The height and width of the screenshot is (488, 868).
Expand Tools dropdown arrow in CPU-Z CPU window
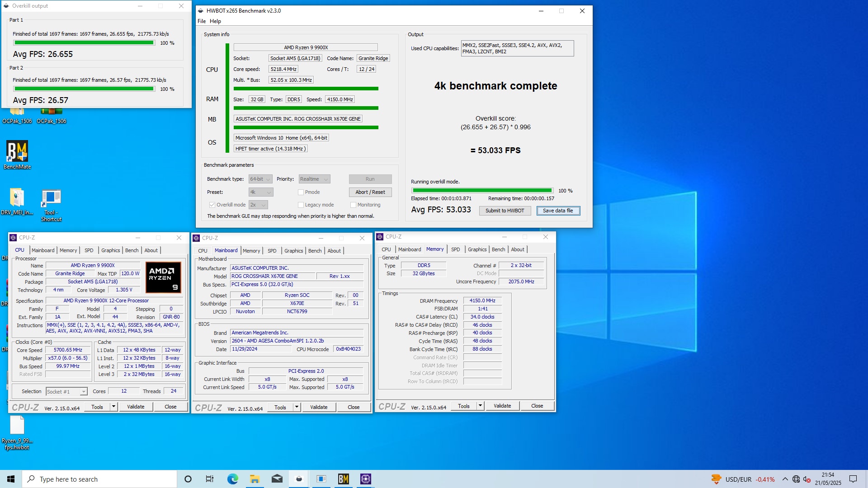pyautogui.click(x=113, y=407)
